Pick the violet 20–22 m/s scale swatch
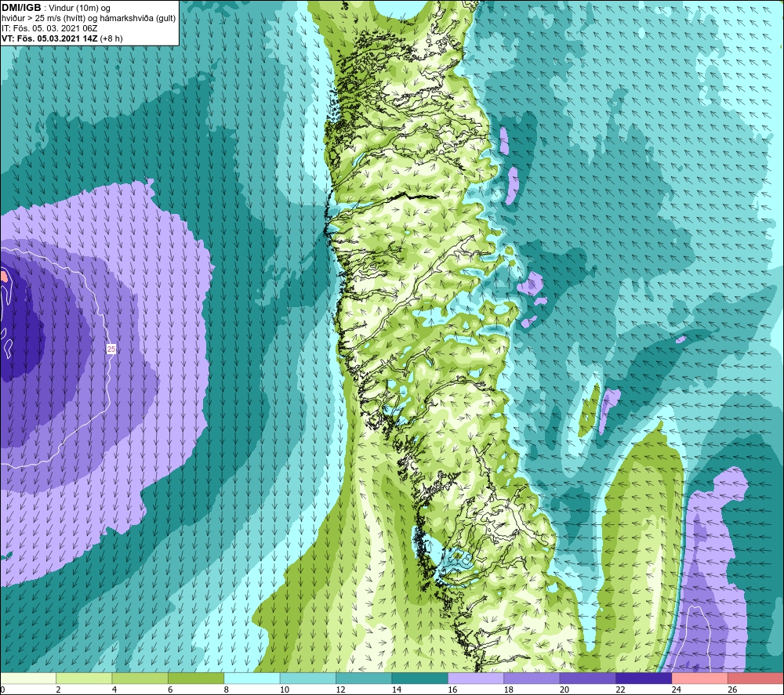This screenshot has width=784, height=695. click(588, 678)
